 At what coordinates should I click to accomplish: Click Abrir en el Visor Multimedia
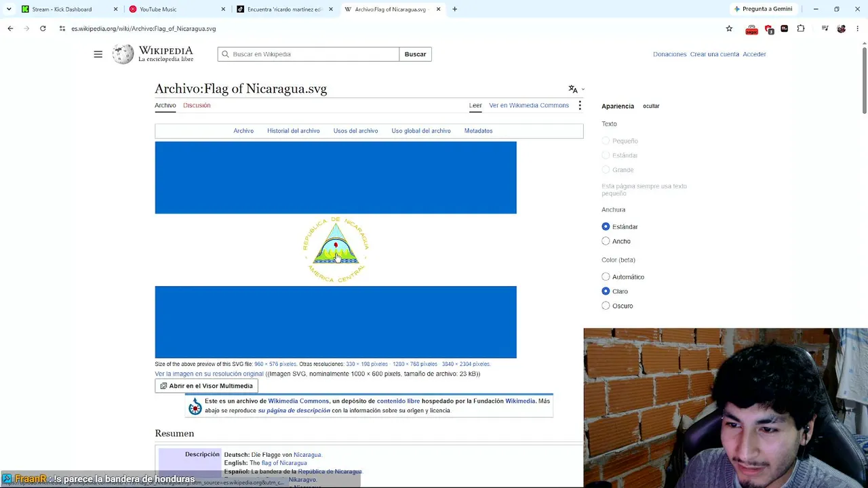click(206, 386)
